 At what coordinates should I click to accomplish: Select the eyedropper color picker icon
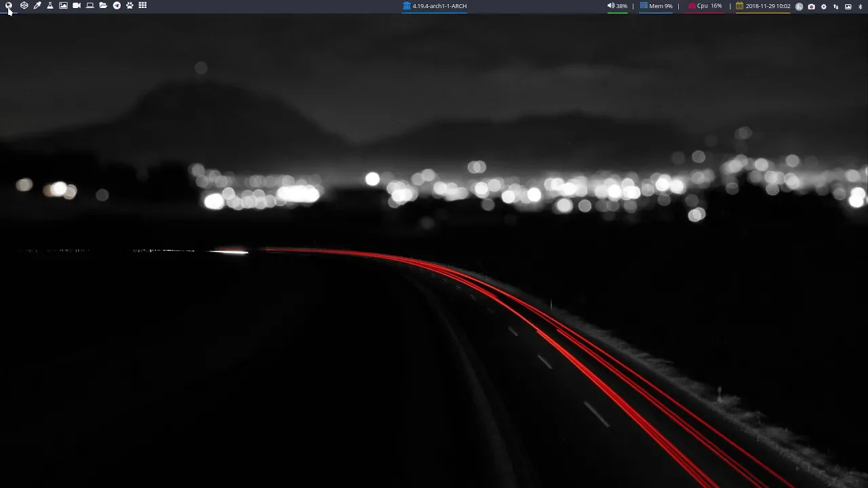tap(37, 5)
